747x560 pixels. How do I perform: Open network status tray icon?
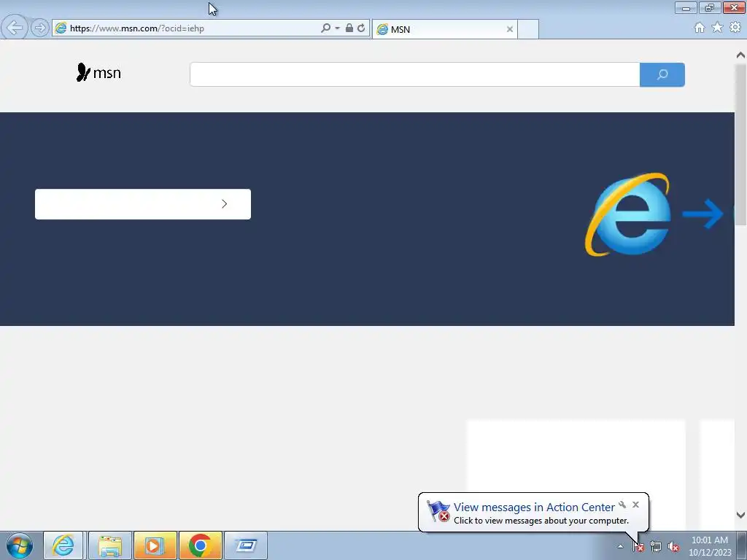pos(656,547)
